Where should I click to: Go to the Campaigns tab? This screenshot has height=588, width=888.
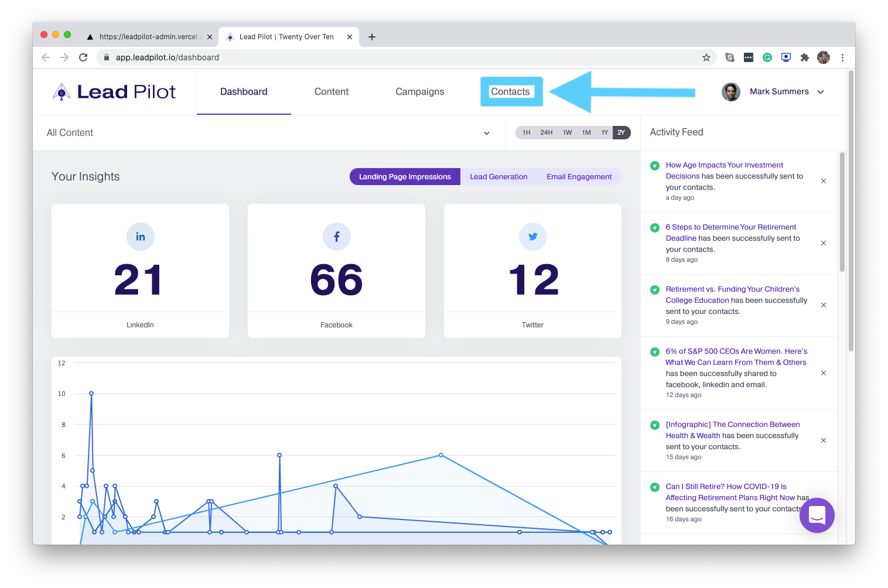(420, 92)
